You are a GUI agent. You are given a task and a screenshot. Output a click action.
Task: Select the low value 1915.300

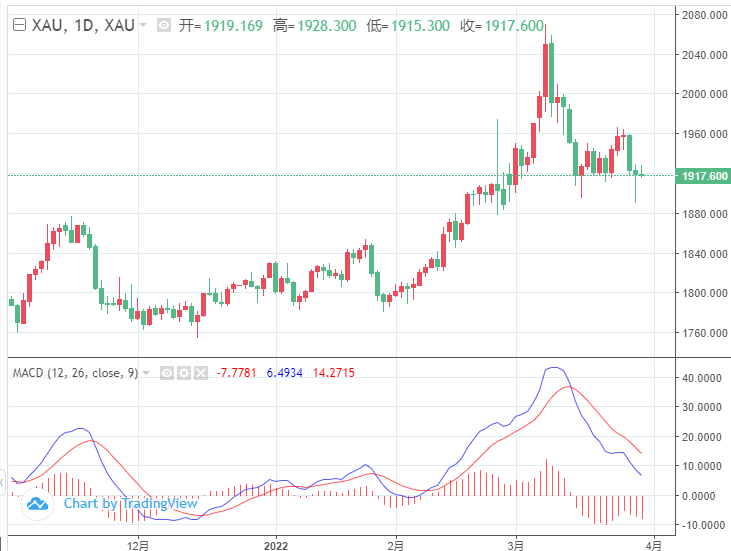pyautogui.click(x=420, y=25)
